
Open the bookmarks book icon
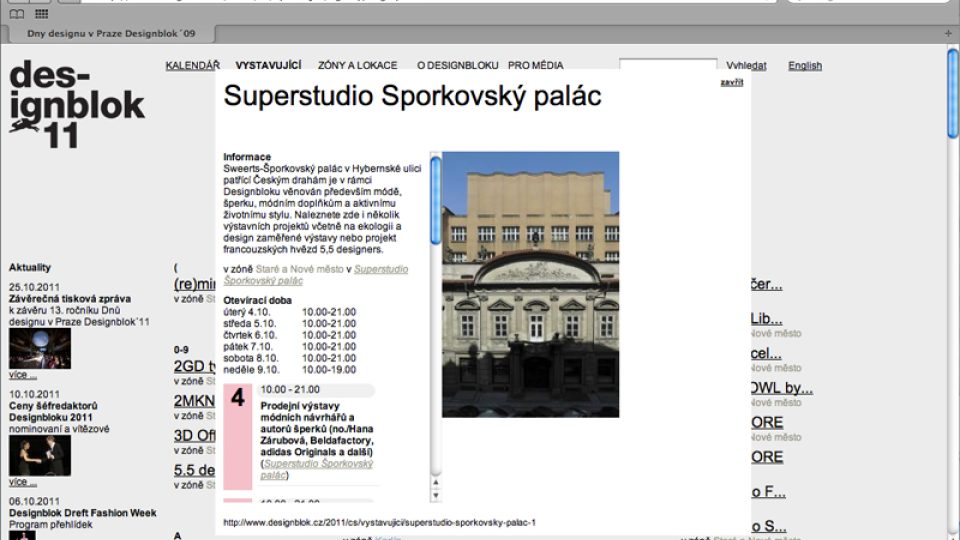click(x=17, y=14)
